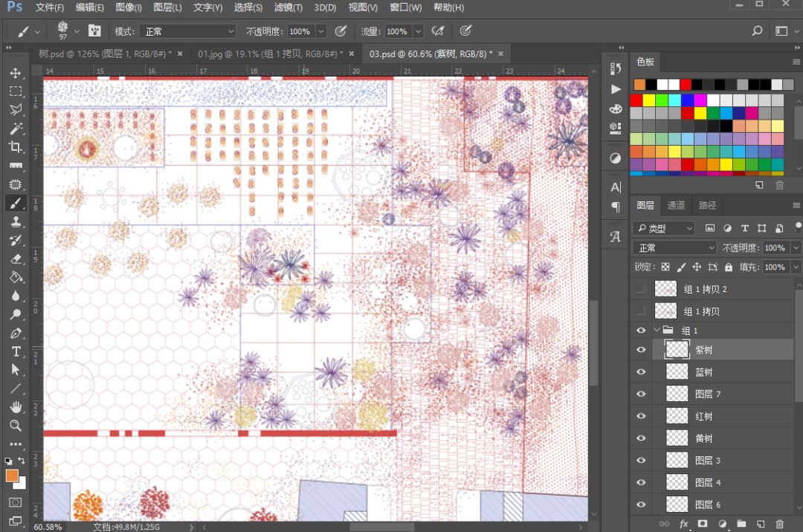Select the Eraser tool
Viewport: 803px width, 532px height.
click(x=16, y=259)
